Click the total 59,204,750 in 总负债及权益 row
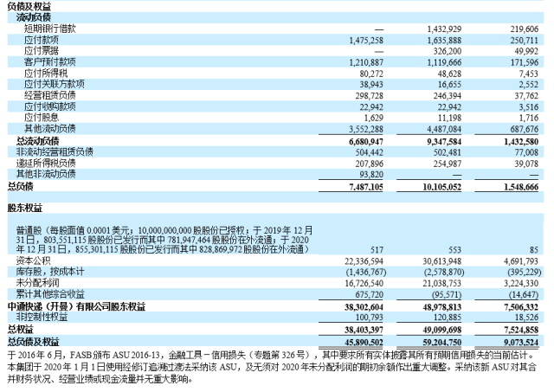 pyautogui.click(x=442, y=343)
